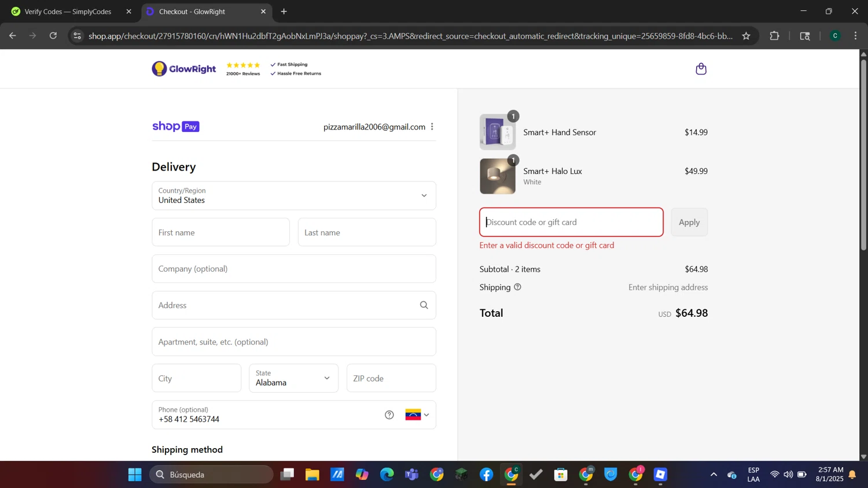The width and height of the screenshot is (868, 488).
Task: Click the browser address bar URL
Action: click(x=410, y=36)
